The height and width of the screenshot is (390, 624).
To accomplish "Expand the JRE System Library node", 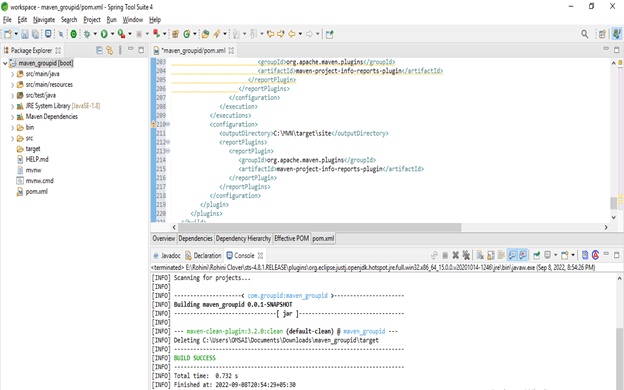I will click(x=12, y=106).
